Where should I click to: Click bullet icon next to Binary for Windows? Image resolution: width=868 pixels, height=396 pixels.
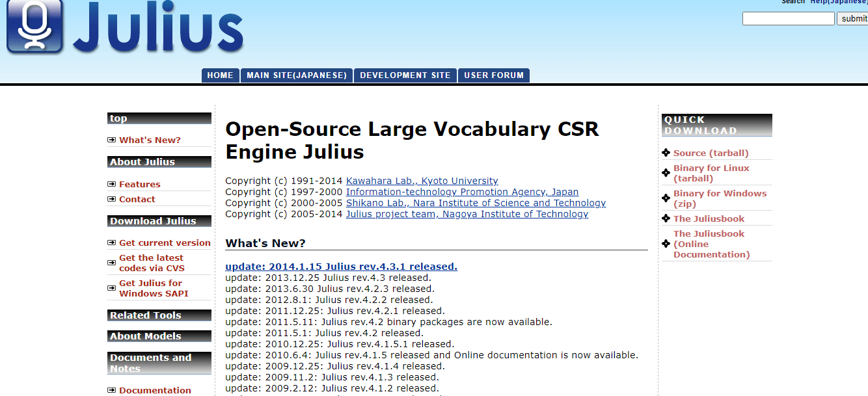(x=666, y=198)
